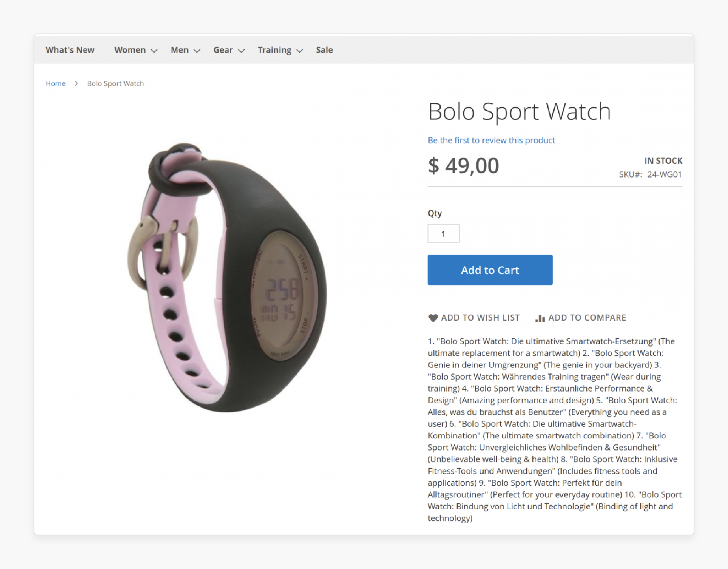
Task: Expand the Men navigation dropdown
Action: [185, 50]
